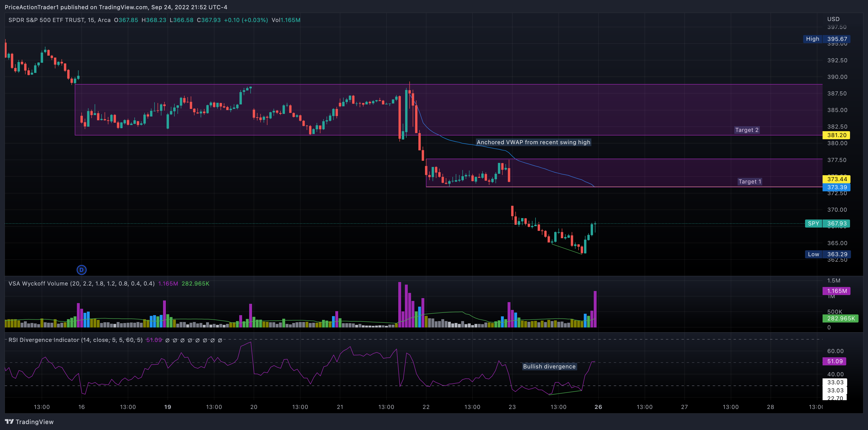Click the date label '23' on time axis
The width and height of the screenshot is (868, 430).
[512, 407]
